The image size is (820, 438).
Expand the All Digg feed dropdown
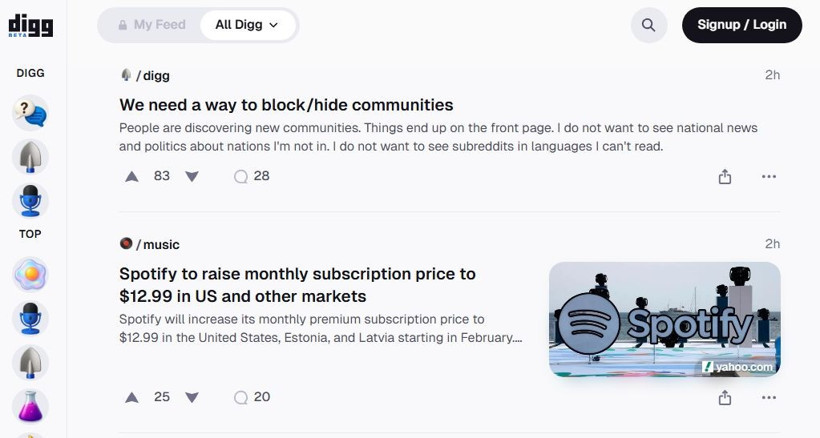[248, 25]
